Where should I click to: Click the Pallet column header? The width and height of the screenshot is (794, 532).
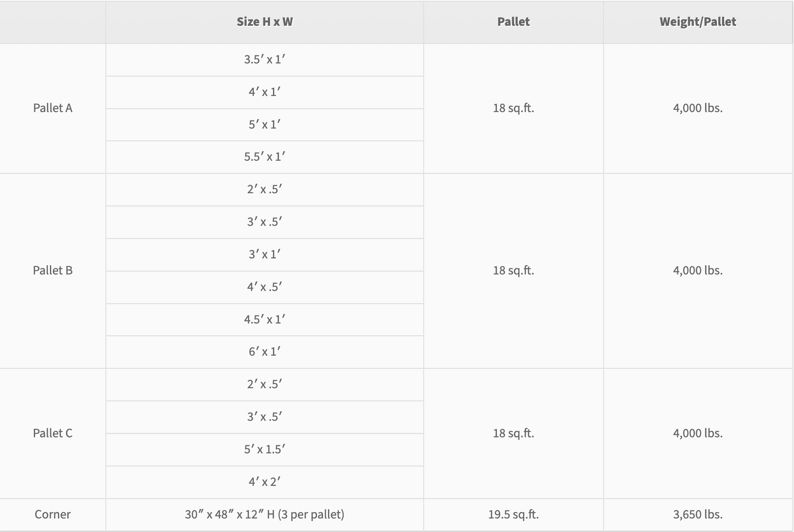click(x=513, y=22)
